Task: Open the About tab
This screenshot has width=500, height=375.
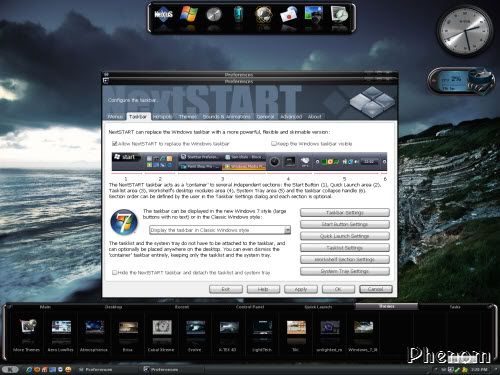Action: point(314,117)
